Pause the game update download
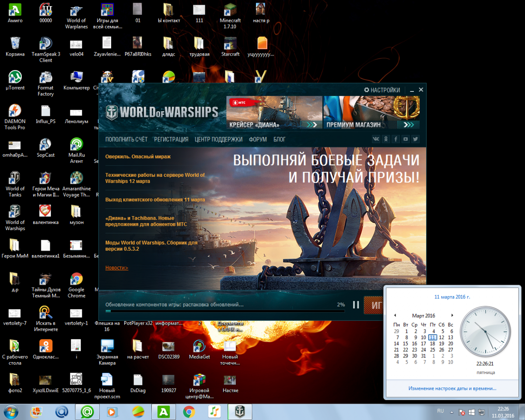525x420 pixels. coord(356,304)
